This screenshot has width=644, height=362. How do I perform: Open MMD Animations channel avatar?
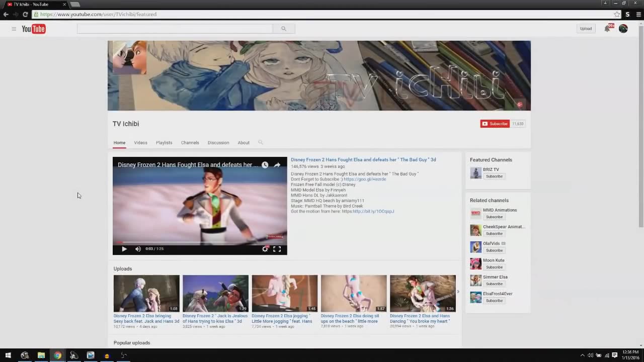pos(475,214)
